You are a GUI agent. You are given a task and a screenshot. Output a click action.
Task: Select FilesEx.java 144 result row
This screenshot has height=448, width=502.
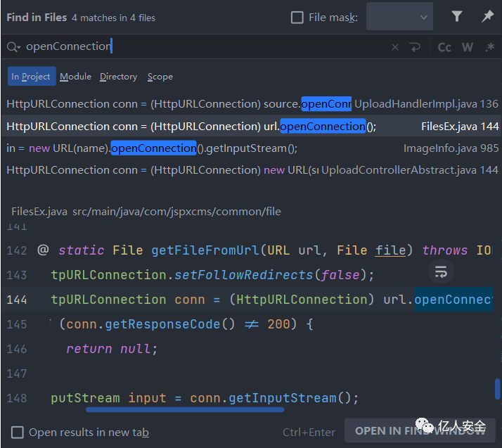click(251, 126)
